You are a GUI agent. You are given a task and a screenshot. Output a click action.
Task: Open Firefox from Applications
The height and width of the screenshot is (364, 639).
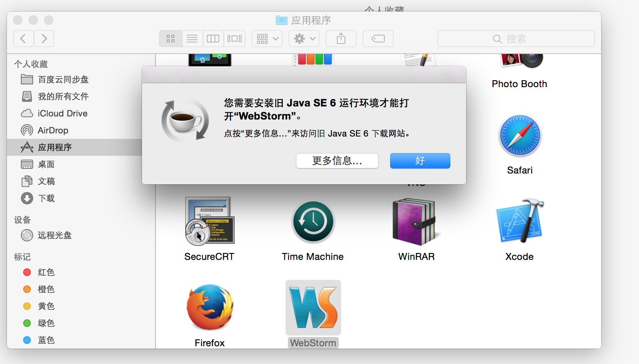[x=209, y=307]
